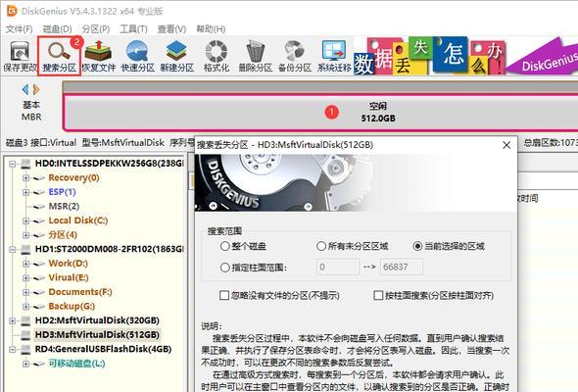The height and width of the screenshot is (392, 578).
Task: Expand the 分区(4) partition node
Action: [x=25, y=235]
